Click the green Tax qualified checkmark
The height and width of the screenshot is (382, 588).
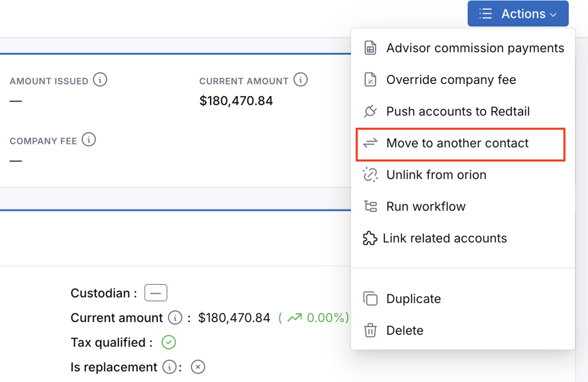coord(169,343)
